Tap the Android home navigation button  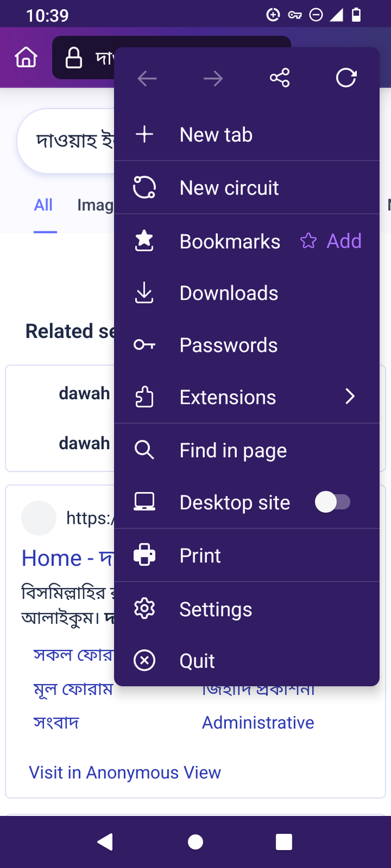coord(195,842)
